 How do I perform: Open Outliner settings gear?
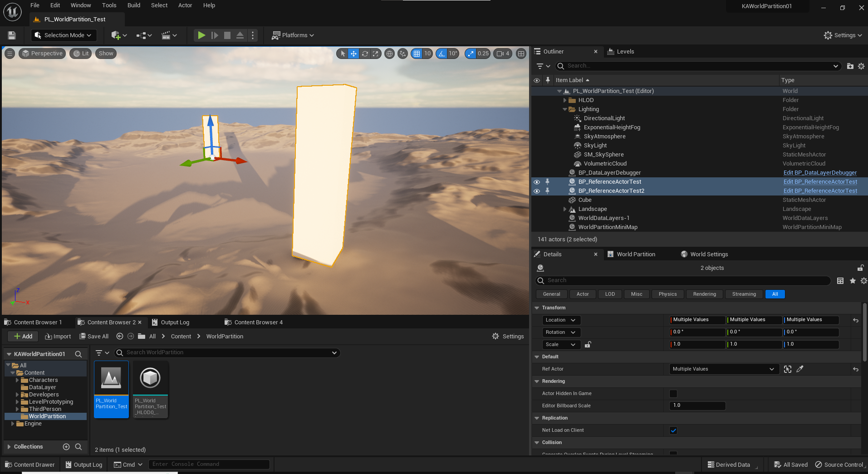[861, 66]
